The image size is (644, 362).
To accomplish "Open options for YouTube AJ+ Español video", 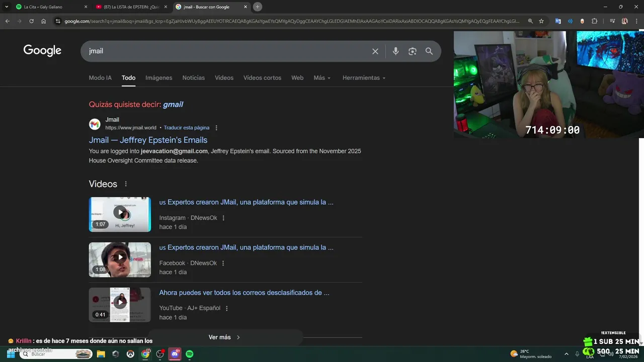I will click(226, 308).
